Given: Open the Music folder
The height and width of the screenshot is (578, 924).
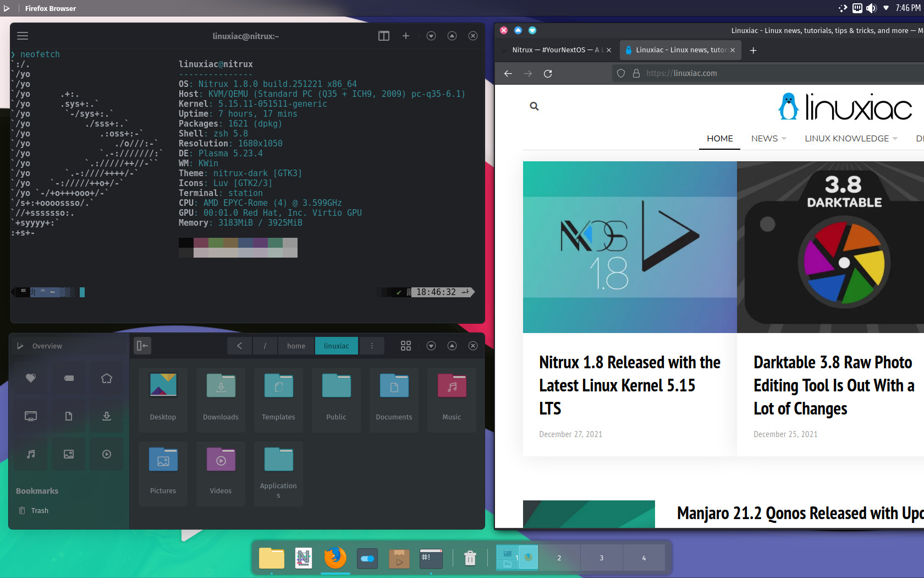Looking at the screenshot, I should 452,399.
